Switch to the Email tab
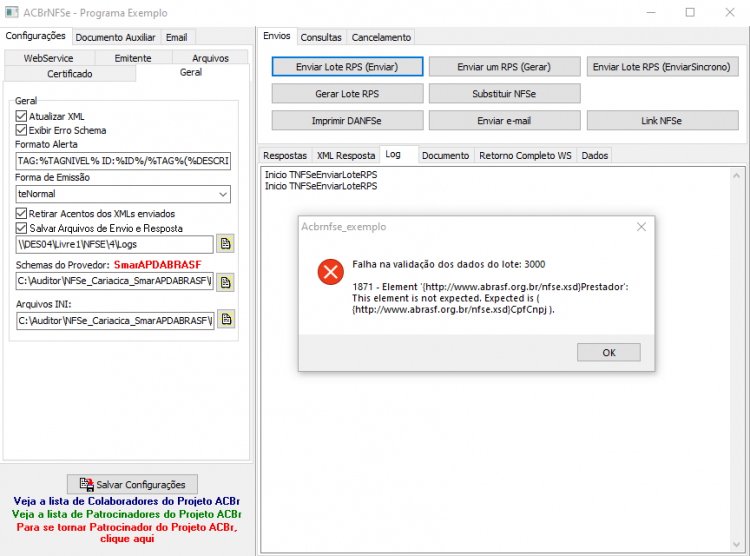Image resolution: width=750 pixels, height=556 pixels. tap(176, 37)
